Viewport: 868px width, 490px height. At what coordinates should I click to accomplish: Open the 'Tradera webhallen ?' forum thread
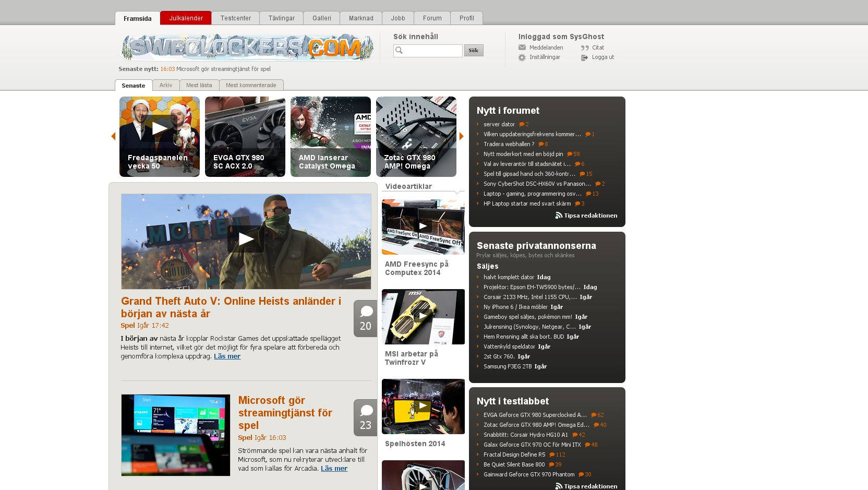coord(509,144)
